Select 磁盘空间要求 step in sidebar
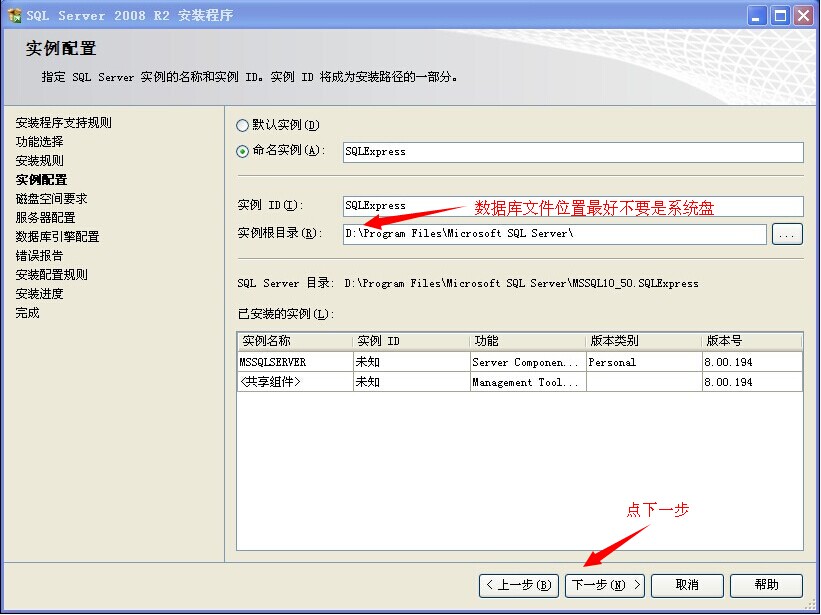821x615 pixels. (51, 199)
